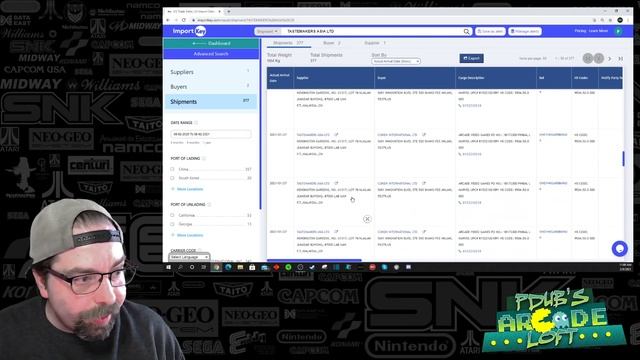Click the Supplier column header
The image size is (640, 360).
click(334, 78)
